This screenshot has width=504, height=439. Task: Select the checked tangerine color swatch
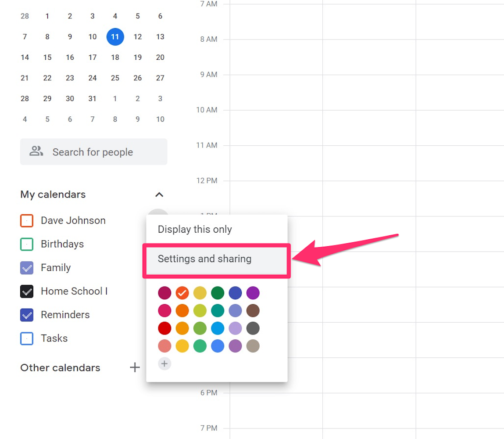[182, 293]
